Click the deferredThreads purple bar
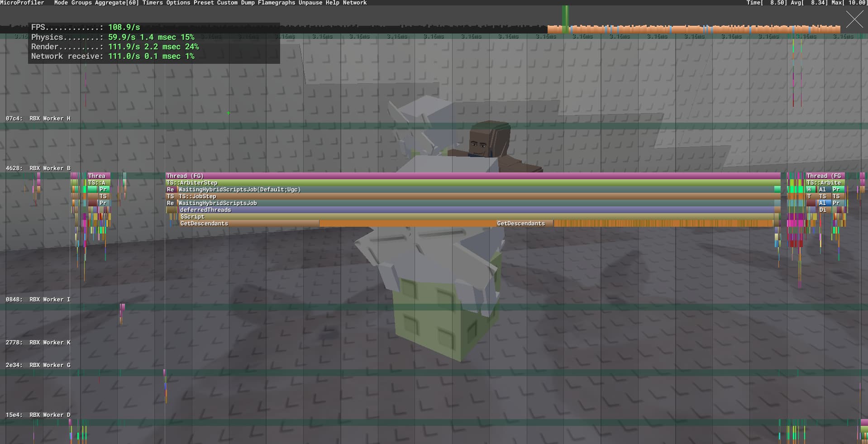Screen dimensions: 868x444 pyautogui.click(x=476, y=210)
